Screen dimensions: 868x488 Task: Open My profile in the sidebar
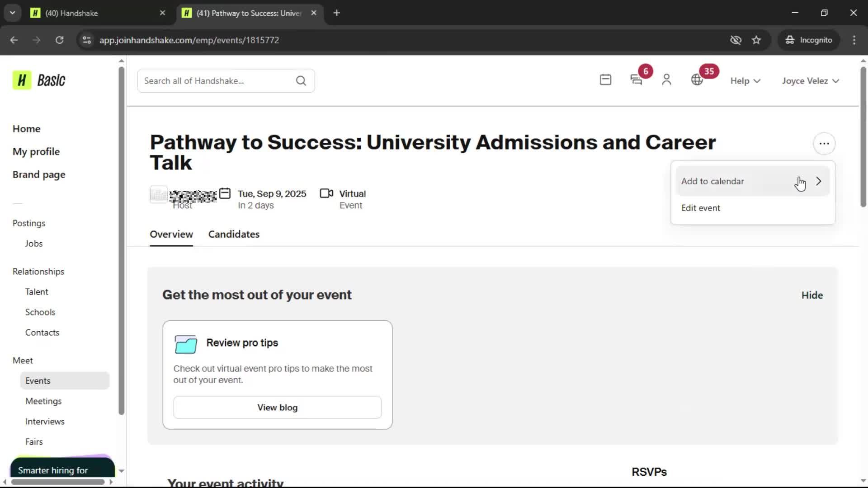(36, 152)
